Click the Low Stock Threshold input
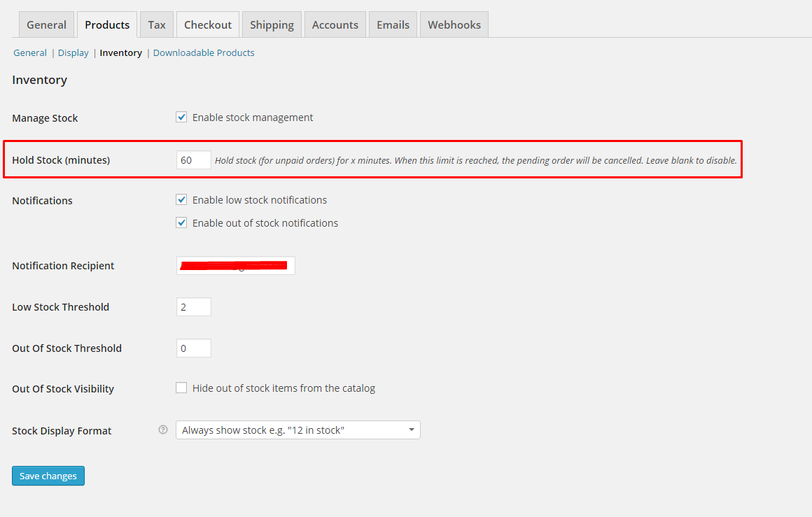Viewport: 812px width, 517px height. coord(193,307)
